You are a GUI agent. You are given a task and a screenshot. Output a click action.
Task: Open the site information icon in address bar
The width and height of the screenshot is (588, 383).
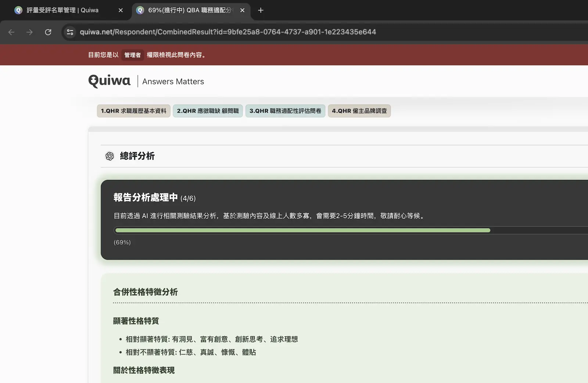point(70,32)
